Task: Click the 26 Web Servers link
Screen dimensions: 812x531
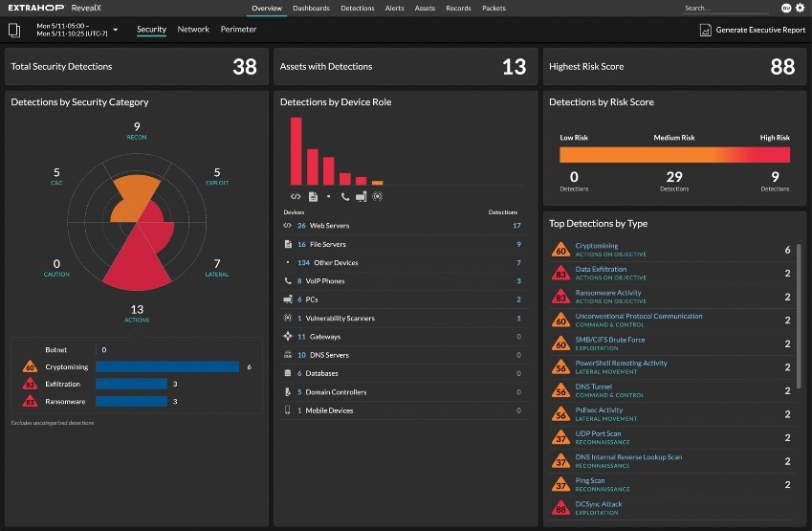Action: 323,226
